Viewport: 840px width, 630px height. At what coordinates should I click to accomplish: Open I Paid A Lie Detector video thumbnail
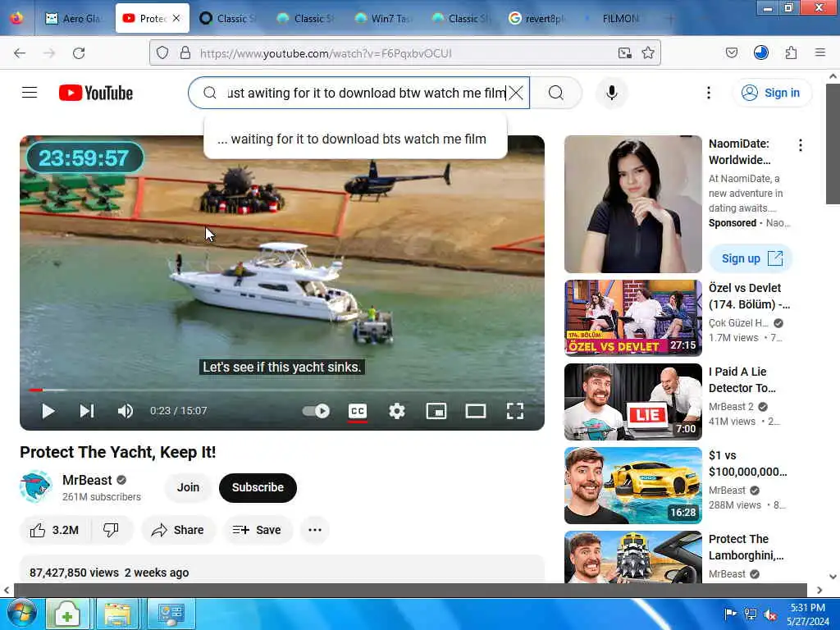click(632, 402)
